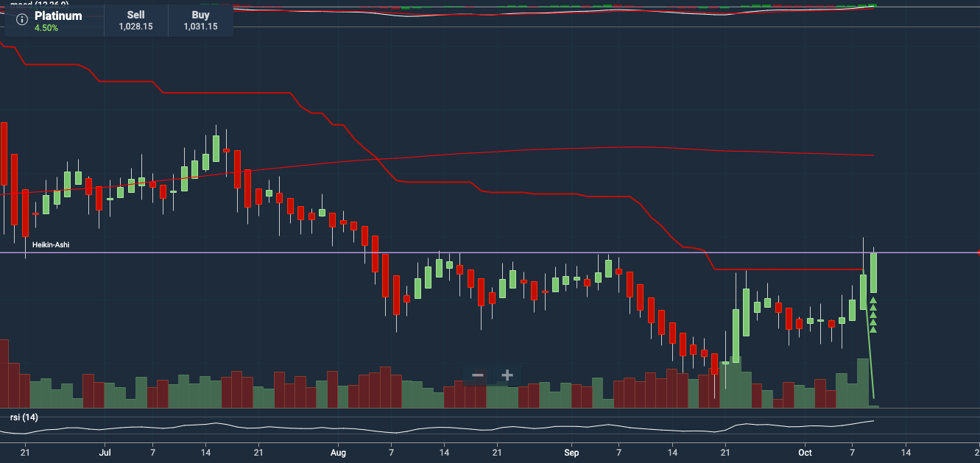Viewport: 980px width, 463px height.
Task: Click the Sep label on the time axis
Action: [573, 452]
